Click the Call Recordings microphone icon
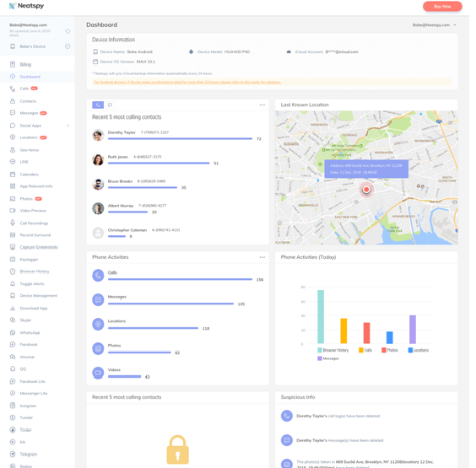The width and height of the screenshot is (476, 468). (x=13, y=223)
